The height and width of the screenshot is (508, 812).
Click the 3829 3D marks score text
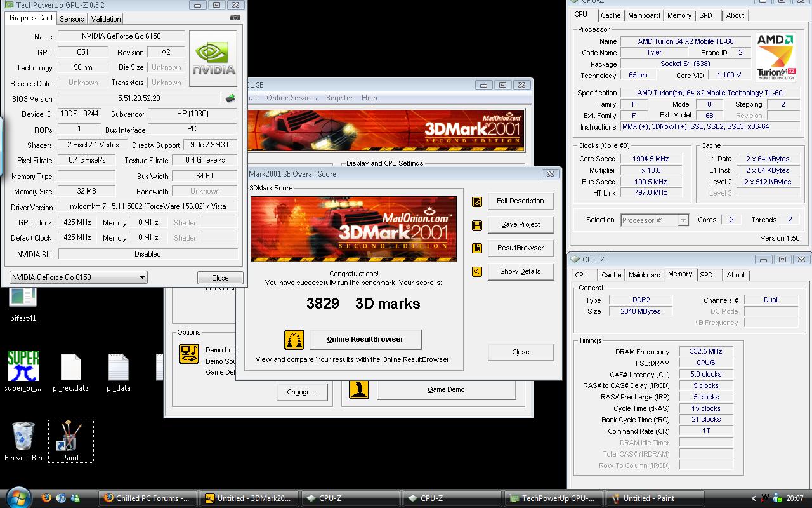click(363, 304)
